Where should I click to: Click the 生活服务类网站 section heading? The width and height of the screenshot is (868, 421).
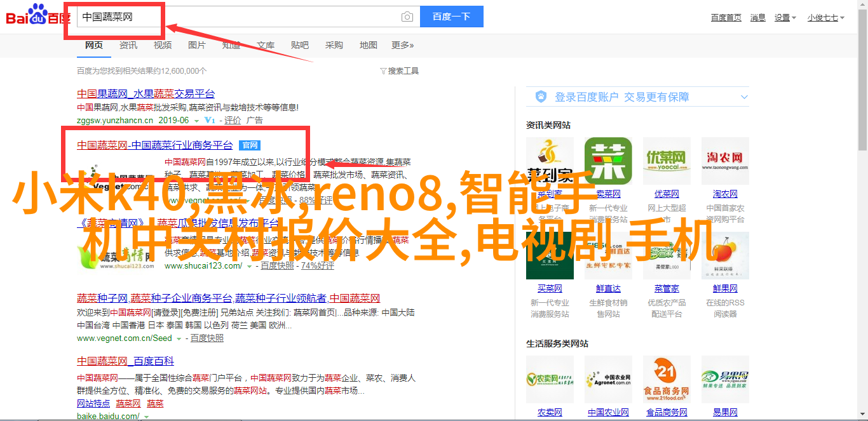click(x=557, y=344)
